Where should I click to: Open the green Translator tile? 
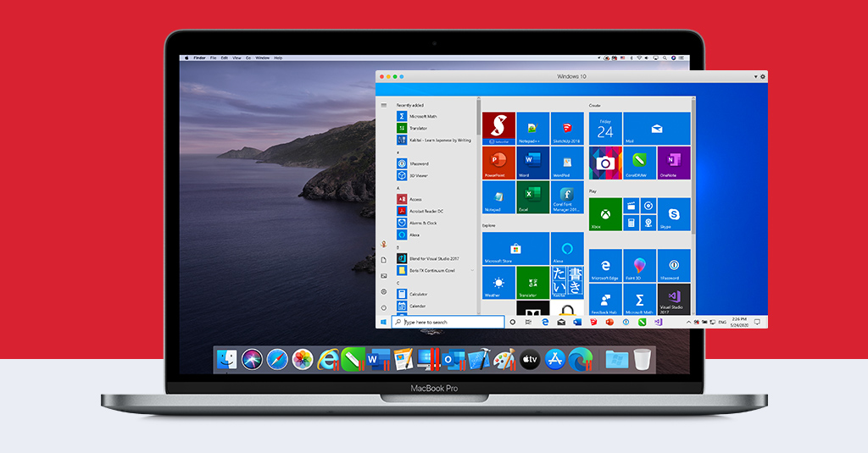click(533, 283)
